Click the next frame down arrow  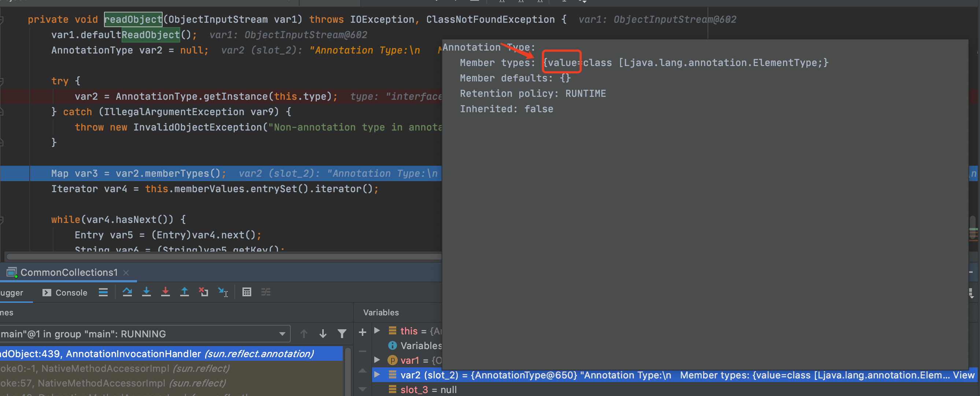tap(323, 334)
